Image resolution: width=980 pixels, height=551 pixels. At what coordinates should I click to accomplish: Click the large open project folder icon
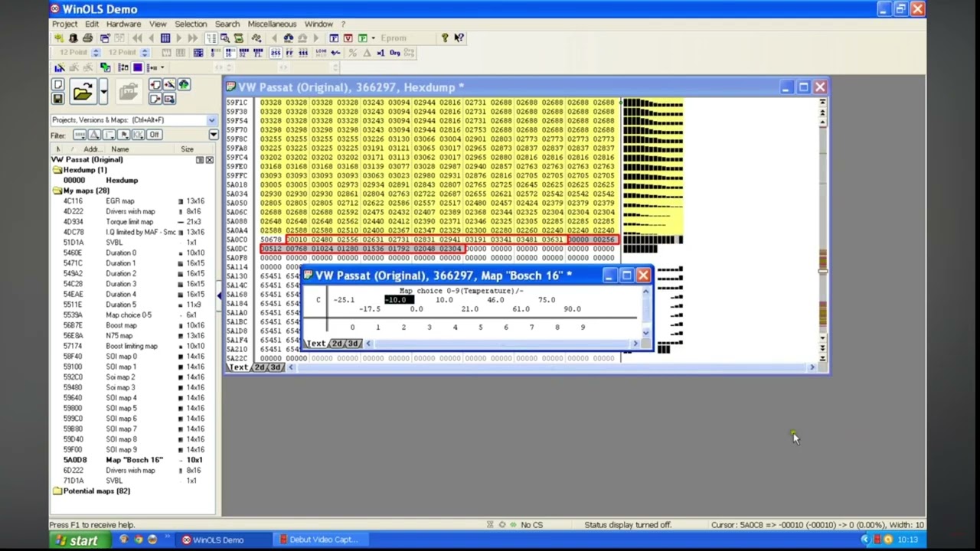[83, 92]
